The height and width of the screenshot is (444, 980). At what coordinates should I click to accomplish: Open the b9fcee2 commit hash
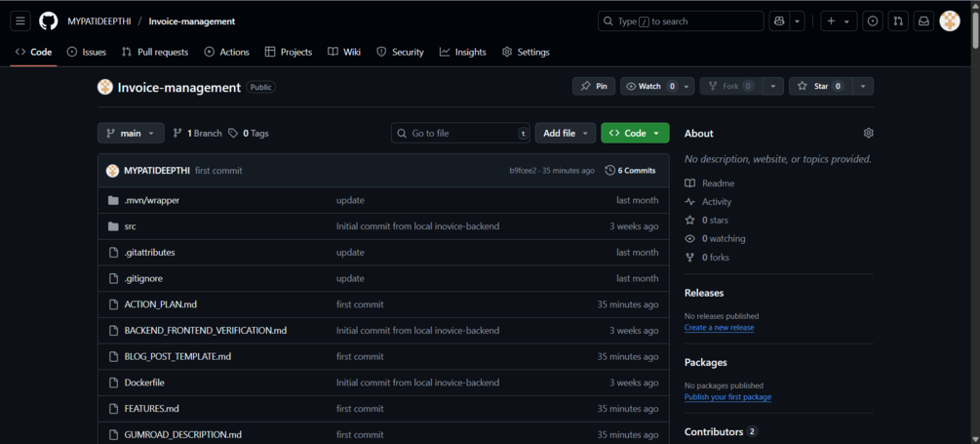(x=523, y=170)
